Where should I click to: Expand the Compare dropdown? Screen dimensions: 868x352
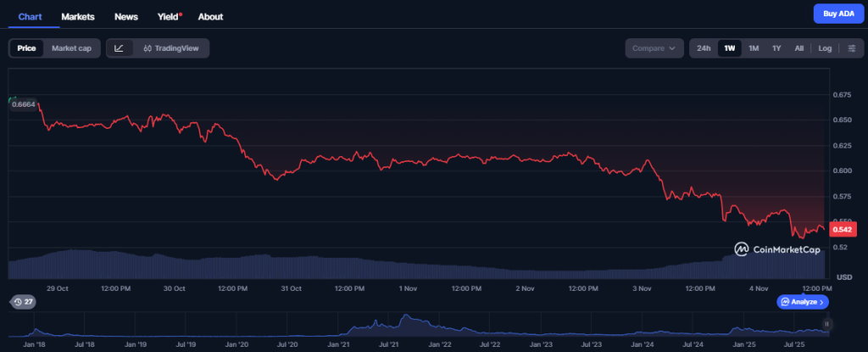pos(654,48)
